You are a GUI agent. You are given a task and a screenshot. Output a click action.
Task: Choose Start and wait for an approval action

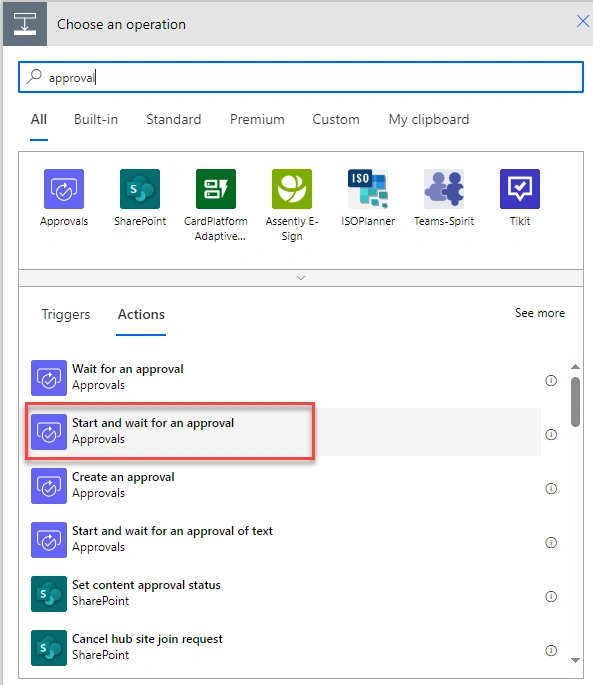[286, 431]
